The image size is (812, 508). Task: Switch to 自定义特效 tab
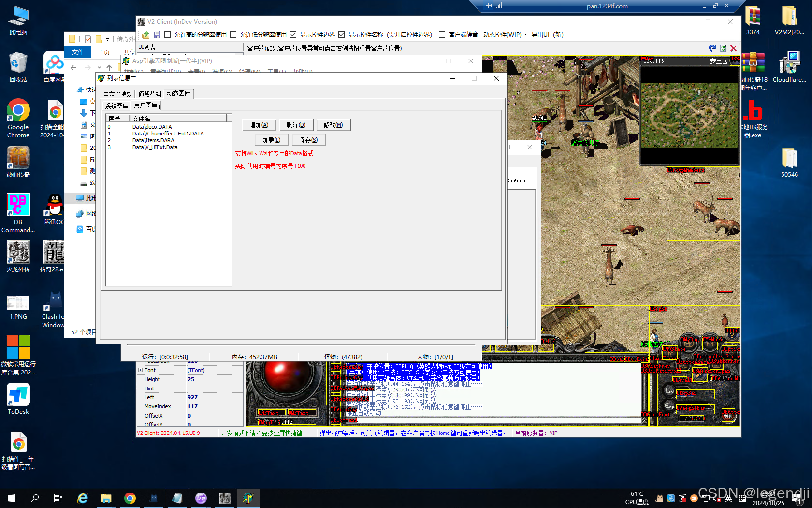pyautogui.click(x=117, y=94)
